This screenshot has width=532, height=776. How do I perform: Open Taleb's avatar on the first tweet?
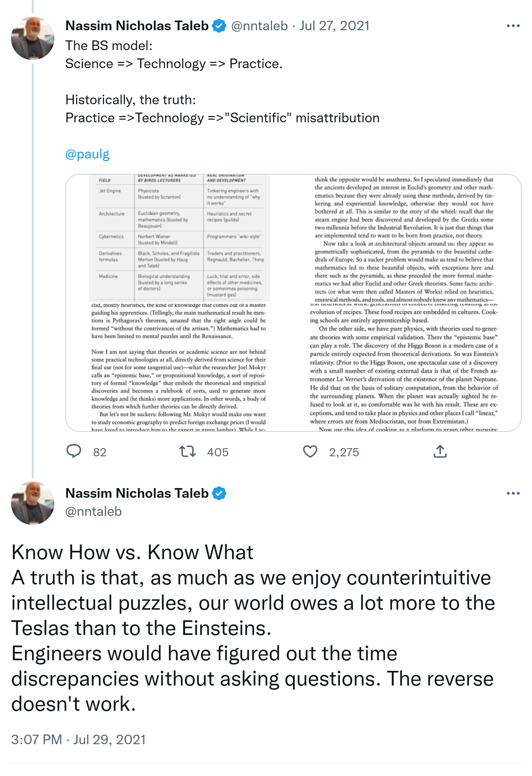click(33, 38)
